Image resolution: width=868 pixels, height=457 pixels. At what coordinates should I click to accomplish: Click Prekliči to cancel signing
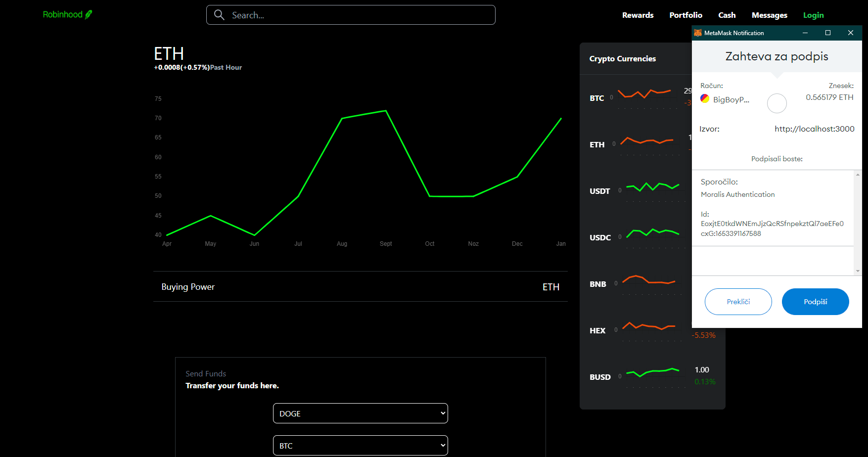(738, 302)
